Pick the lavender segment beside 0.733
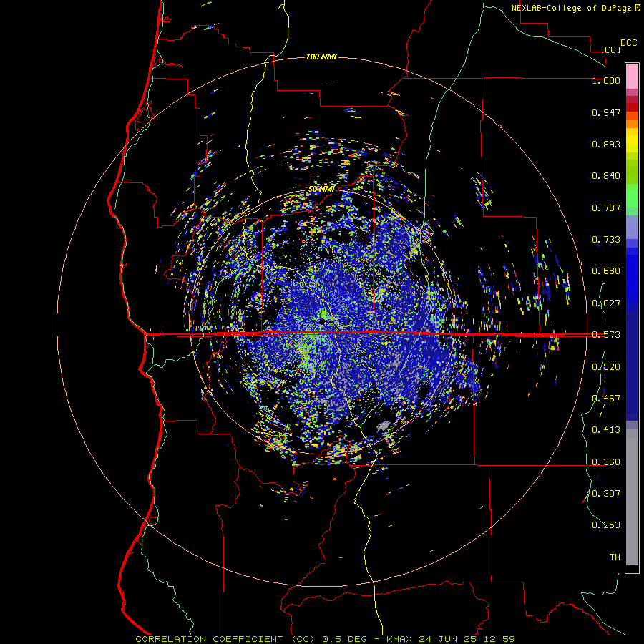This screenshot has width=644, height=644. pos(632,228)
